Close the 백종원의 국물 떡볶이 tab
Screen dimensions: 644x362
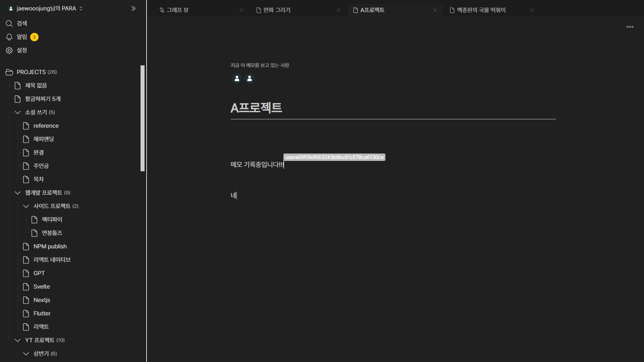point(532,10)
